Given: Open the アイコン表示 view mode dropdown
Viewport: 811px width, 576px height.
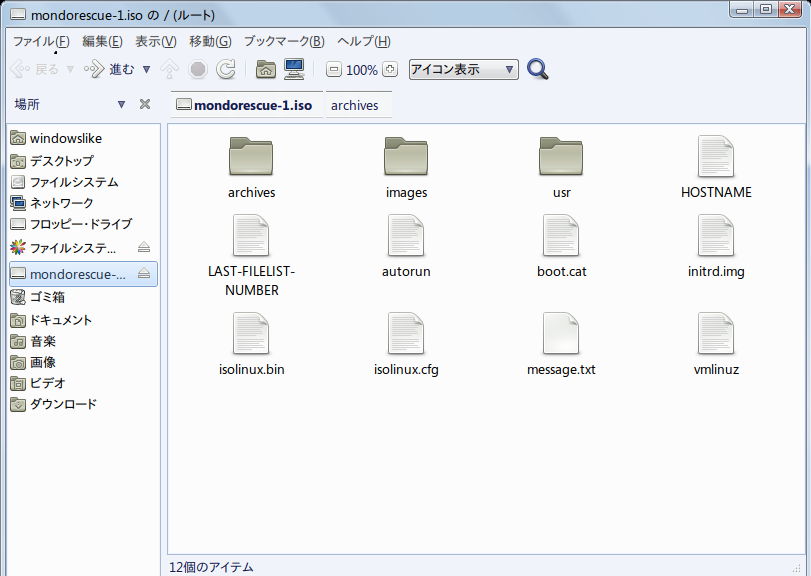Looking at the screenshot, I should tap(463, 69).
